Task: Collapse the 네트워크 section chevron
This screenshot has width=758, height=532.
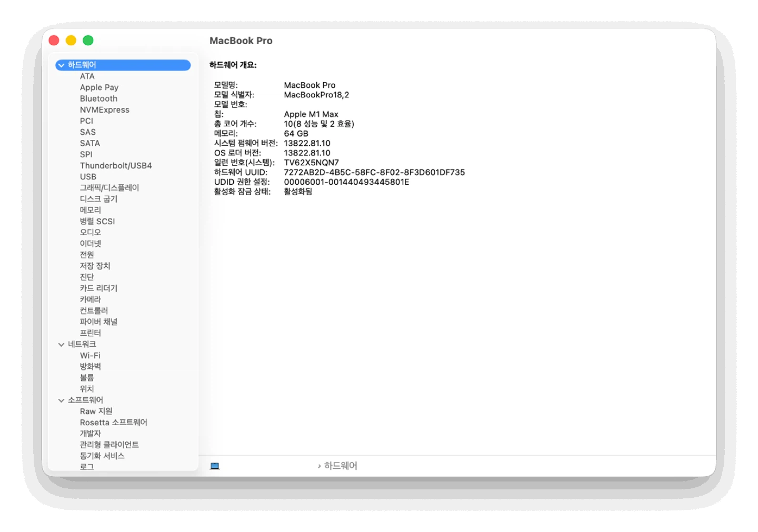Action: [x=61, y=345]
